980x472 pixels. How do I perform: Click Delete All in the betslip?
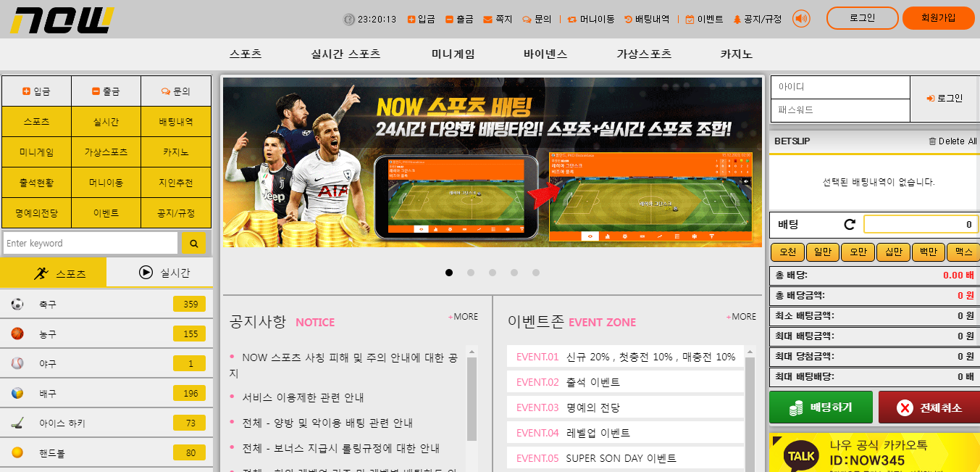[x=952, y=141]
